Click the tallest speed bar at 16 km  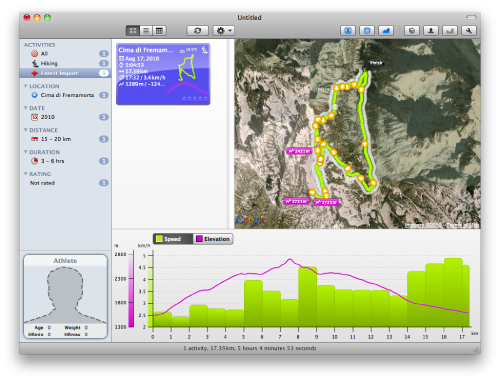(453, 292)
